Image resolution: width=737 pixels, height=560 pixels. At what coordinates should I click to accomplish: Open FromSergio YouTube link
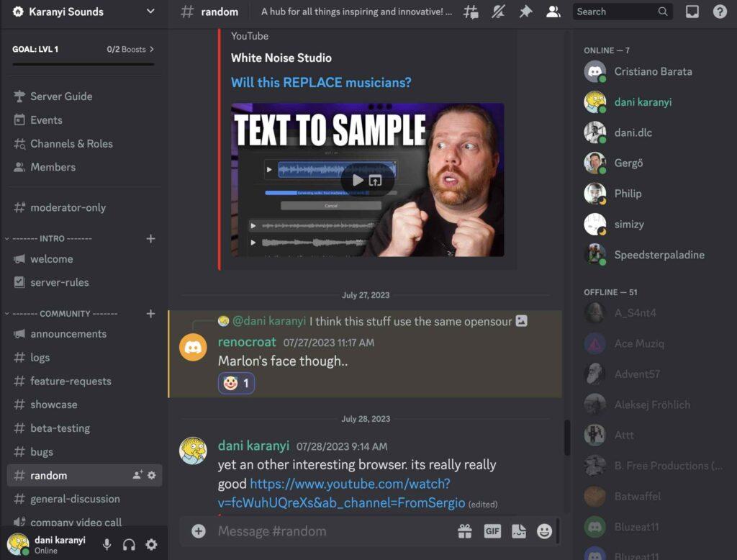341,493
